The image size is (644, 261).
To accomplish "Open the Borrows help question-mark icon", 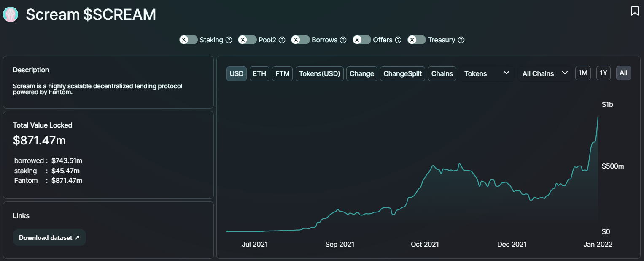I will (x=343, y=40).
